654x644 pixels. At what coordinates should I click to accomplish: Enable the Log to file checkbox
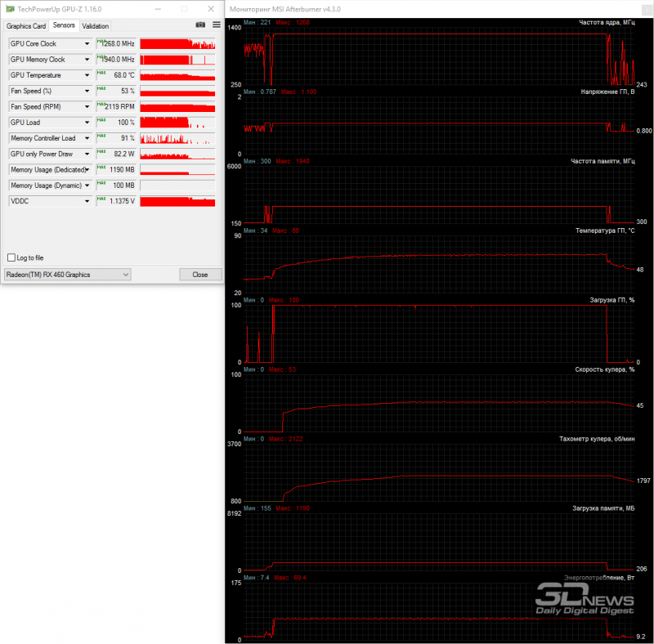pyautogui.click(x=11, y=257)
